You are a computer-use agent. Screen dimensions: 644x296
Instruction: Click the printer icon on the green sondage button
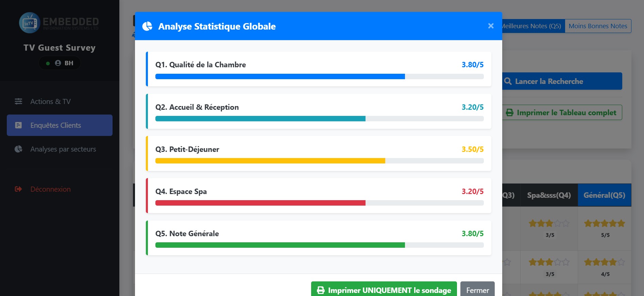pyautogui.click(x=321, y=290)
